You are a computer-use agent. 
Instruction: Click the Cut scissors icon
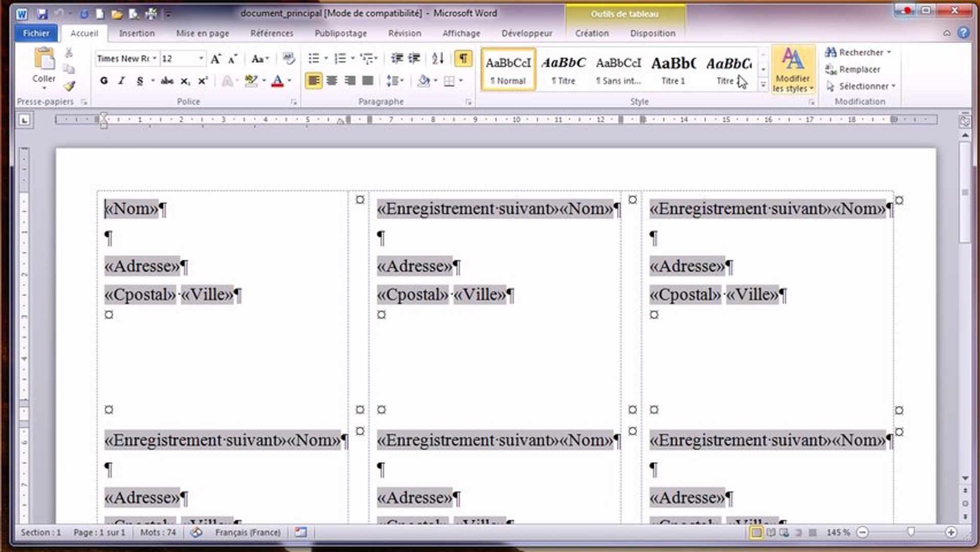[69, 52]
